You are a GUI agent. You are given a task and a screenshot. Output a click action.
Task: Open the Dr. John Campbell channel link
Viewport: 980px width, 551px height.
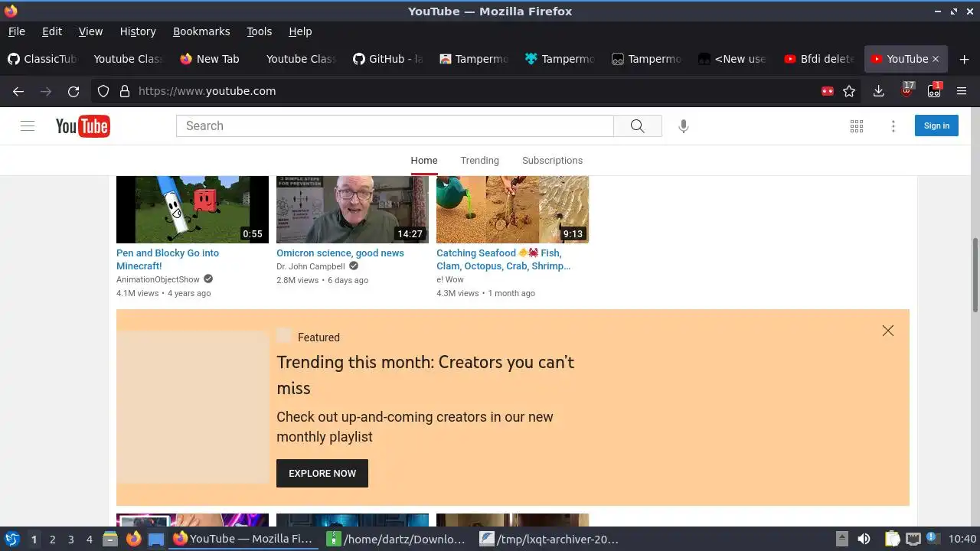[x=311, y=266]
